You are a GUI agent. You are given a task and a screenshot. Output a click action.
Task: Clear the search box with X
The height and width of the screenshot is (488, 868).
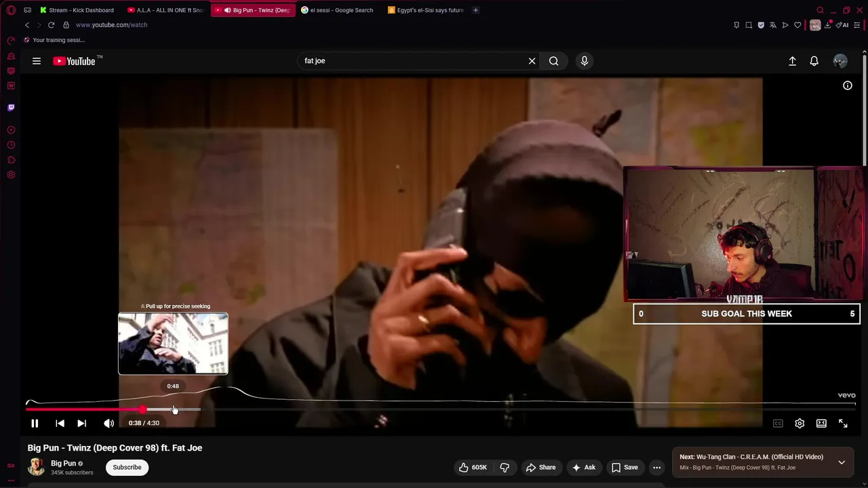(x=532, y=61)
